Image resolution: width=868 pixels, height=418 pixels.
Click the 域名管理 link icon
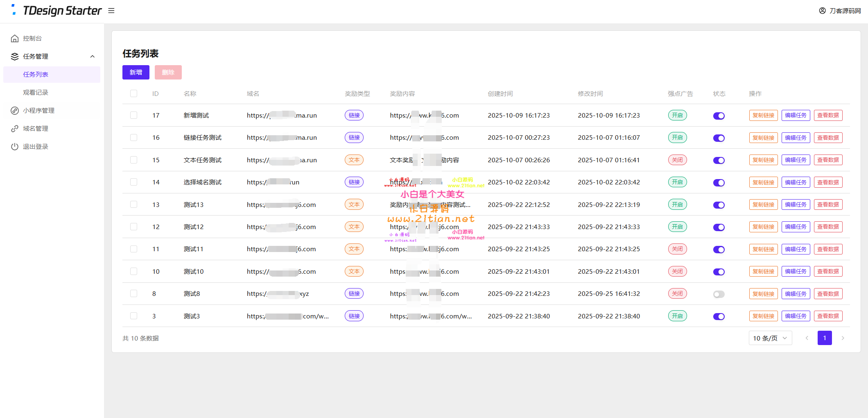[x=15, y=129]
